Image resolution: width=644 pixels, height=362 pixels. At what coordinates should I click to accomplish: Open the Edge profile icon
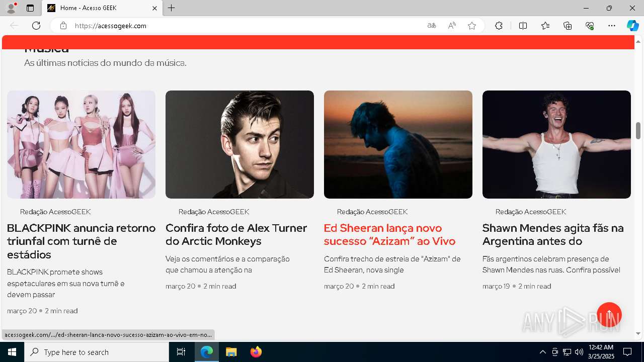pyautogui.click(x=11, y=8)
